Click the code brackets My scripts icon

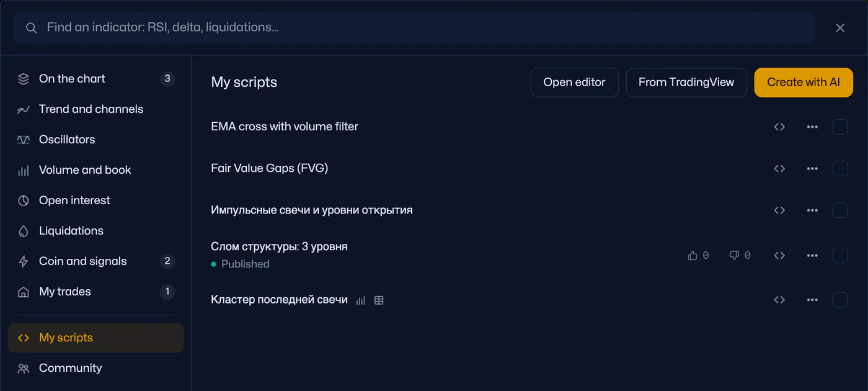(x=24, y=338)
